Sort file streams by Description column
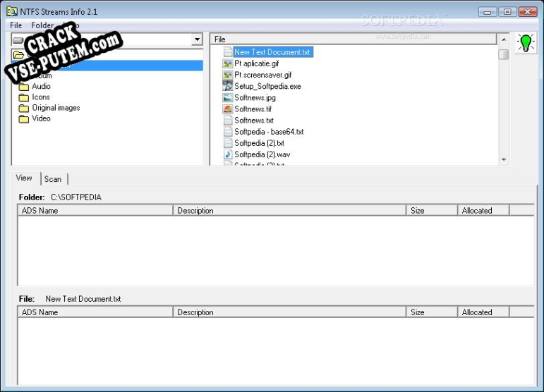 [289, 312]
